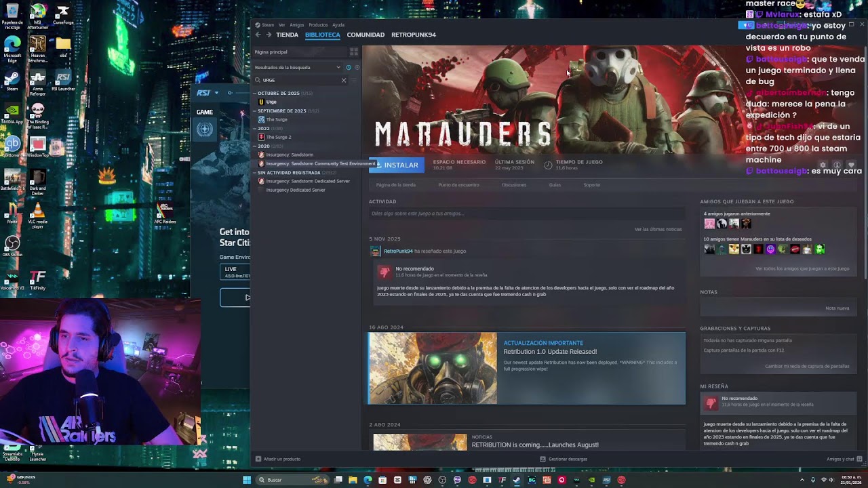Go to the COMUNIDAD tab
868x488 pixels.
pyautogui.click(x=366, y=35)
